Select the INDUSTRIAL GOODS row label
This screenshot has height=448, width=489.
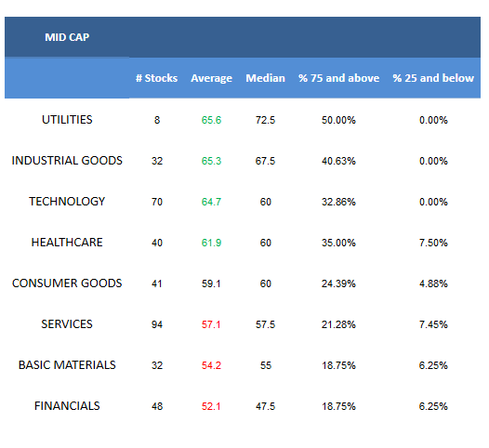coord(67,161)
